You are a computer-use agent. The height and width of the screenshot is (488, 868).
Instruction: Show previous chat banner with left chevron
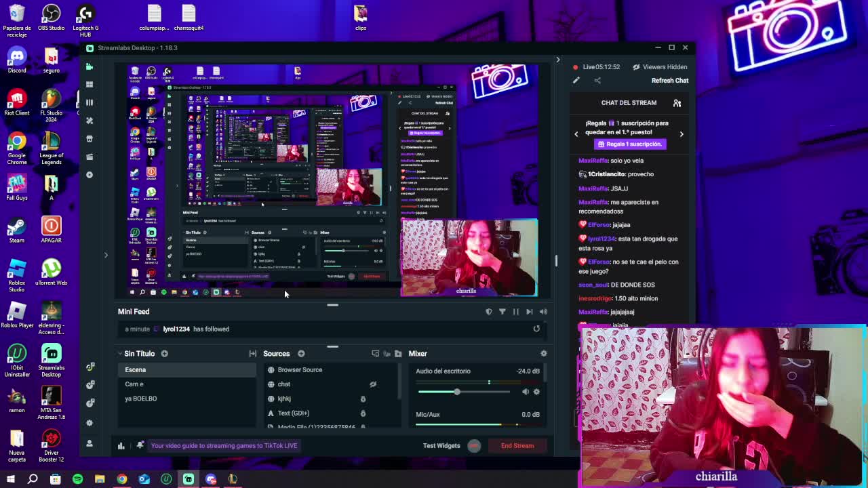[x=576, y=134]
